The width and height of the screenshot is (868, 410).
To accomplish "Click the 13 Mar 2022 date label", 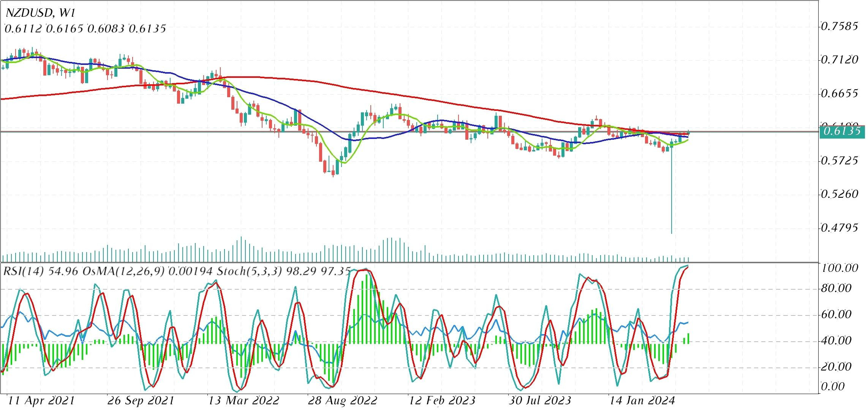I will pos(243,401).
